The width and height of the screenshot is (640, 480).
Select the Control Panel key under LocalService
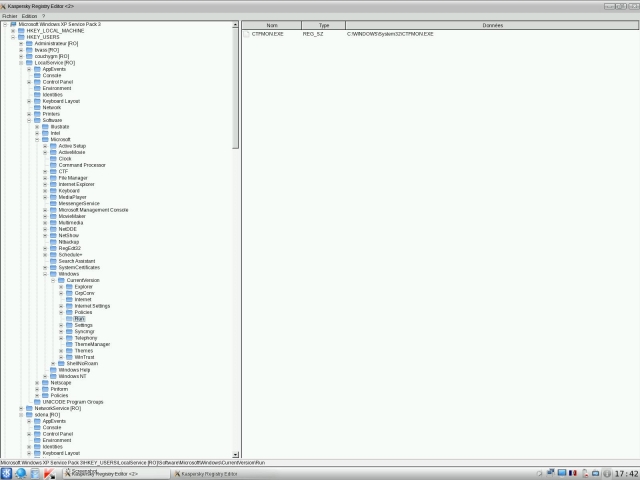click(58, 82)
